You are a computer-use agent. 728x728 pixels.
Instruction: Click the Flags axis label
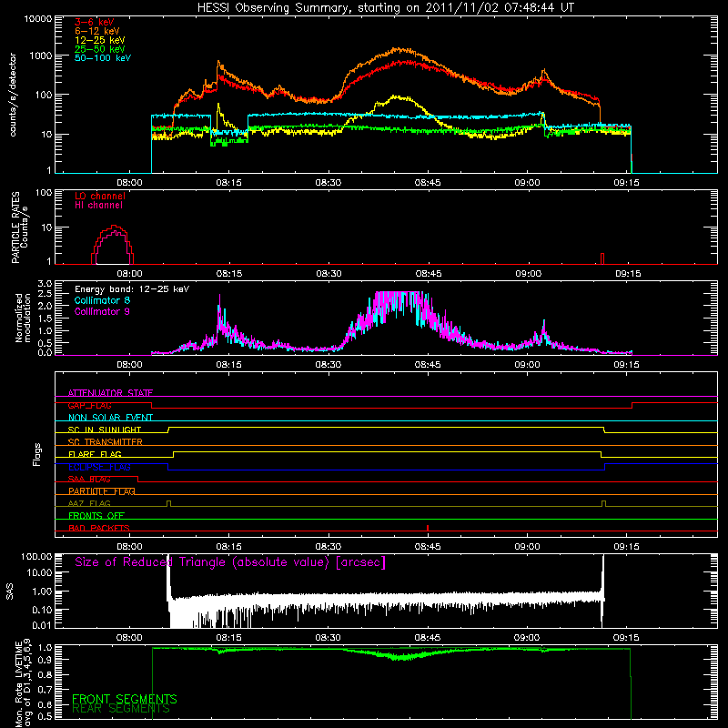(37, 454)
